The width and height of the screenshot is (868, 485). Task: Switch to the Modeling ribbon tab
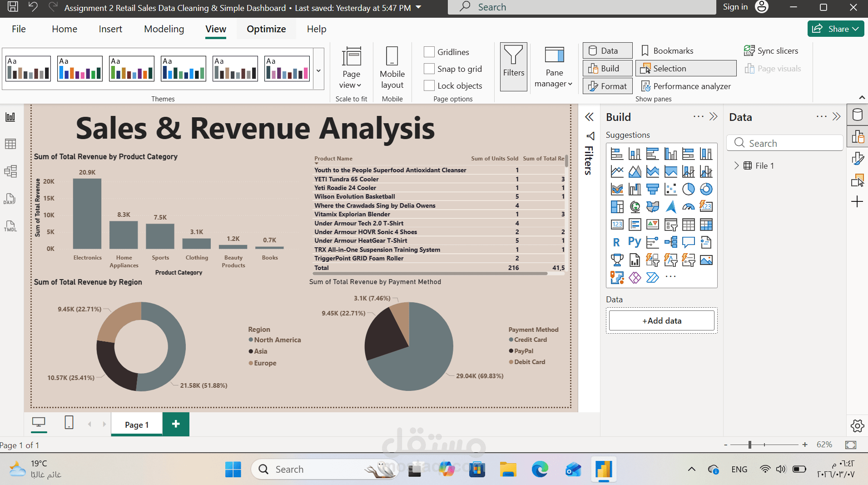pos(164,29)
